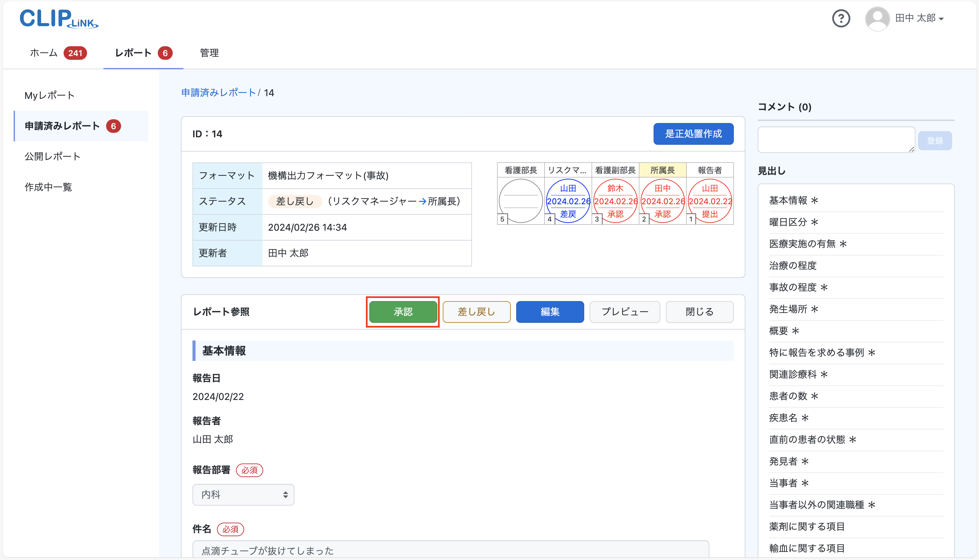This screenshot has width=979, height=560.
Task: Click the help question mark icon
Action: tap(841, 18)
